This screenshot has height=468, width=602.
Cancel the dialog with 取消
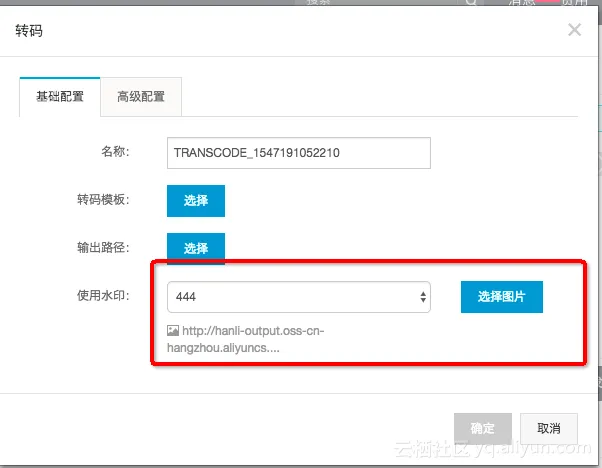549,428
